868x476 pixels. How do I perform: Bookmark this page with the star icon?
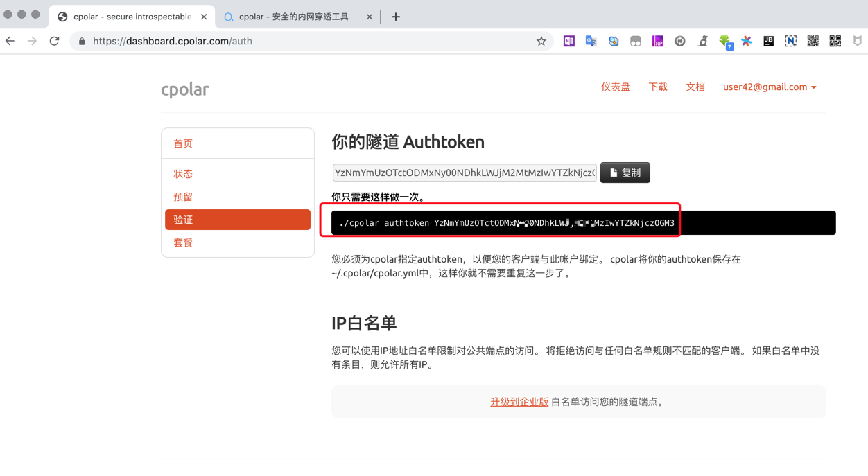pyautogui.click(x=541, y=42)
